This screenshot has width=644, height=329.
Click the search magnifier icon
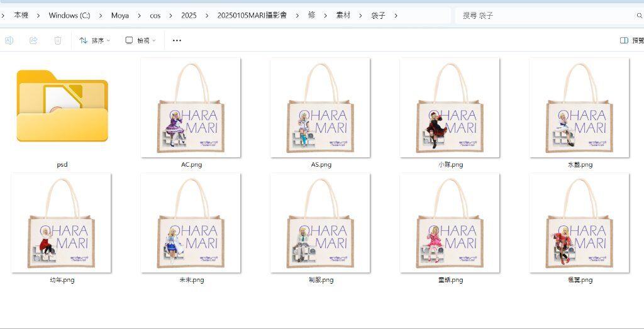pyautogui.click(x=639, y=16)
